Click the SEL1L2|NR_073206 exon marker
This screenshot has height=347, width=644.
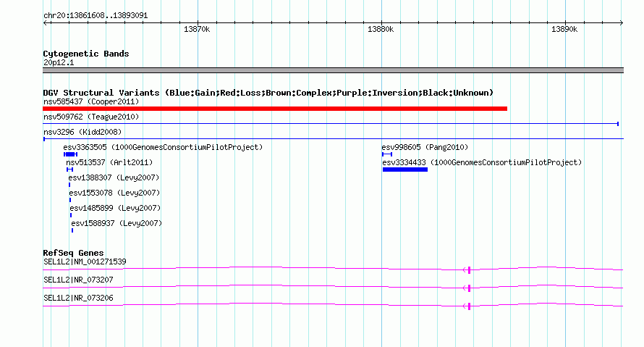(x=469, y=306)
